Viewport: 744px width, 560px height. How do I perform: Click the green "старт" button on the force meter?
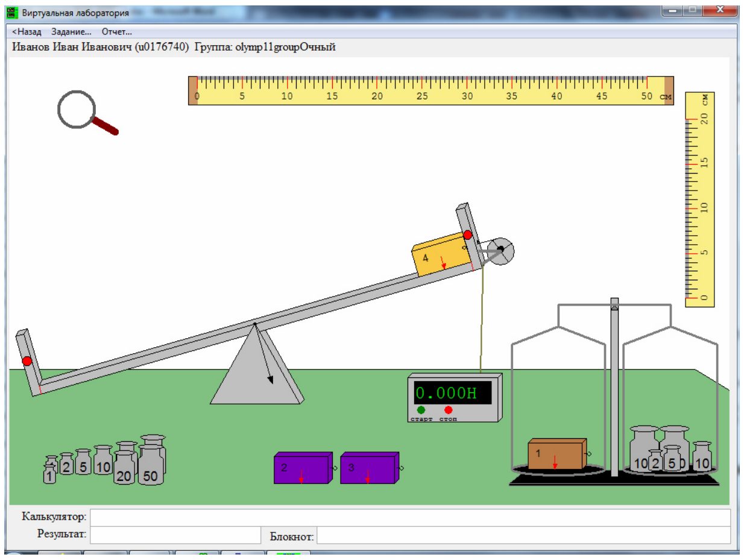click(421, 410)
